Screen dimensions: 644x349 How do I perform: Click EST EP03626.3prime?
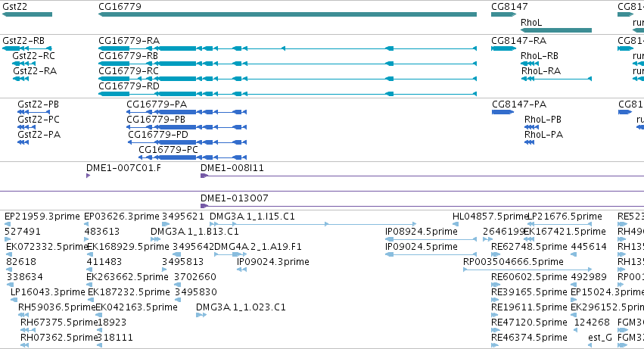pos(86,224)
